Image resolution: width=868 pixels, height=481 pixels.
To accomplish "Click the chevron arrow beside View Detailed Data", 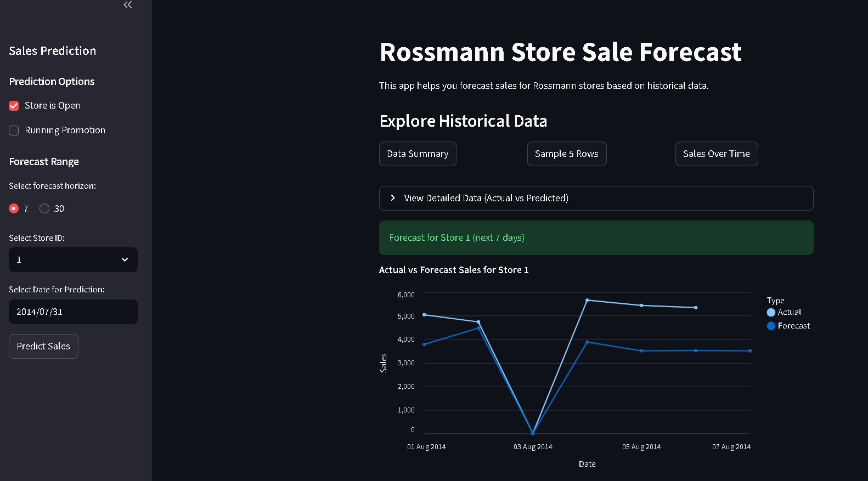I will coord(393,198).
